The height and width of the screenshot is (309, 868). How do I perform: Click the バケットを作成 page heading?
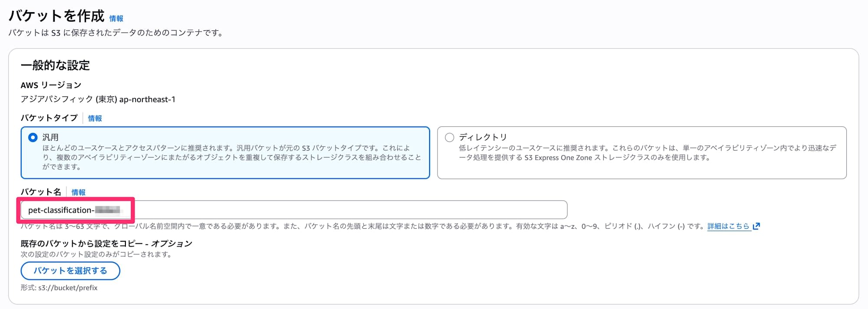point(56,16)
